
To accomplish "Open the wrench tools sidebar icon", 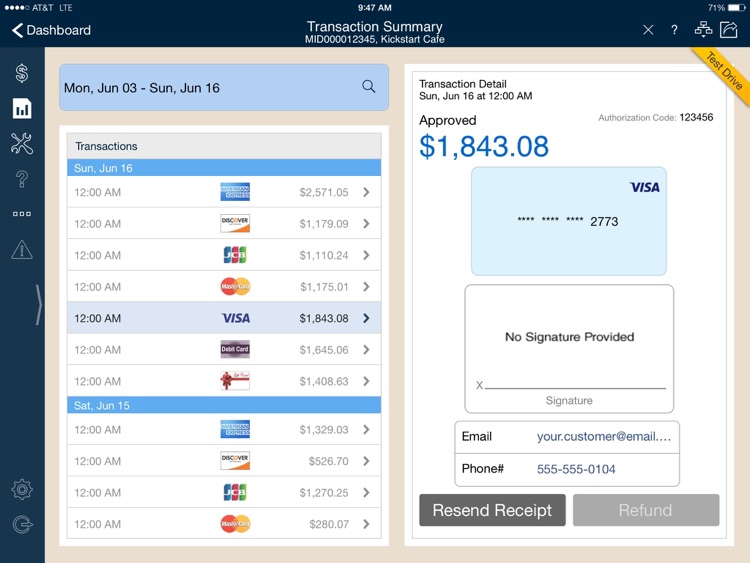I will point(22,144).
